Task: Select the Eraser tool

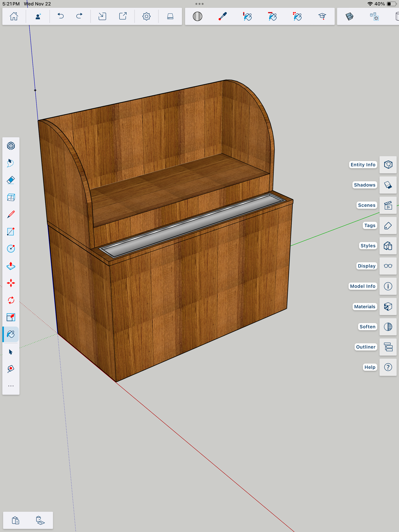Action: click(x=11, y=180)
